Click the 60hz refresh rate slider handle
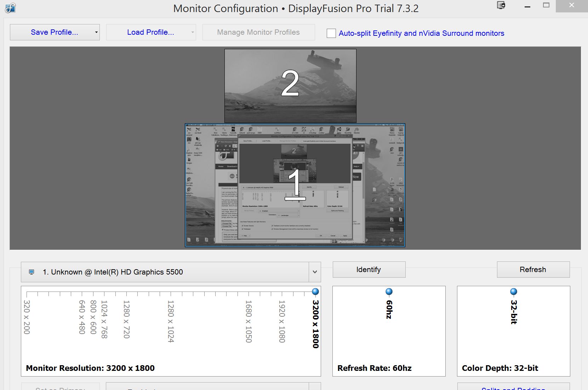Image resolution: width=588 pixels, height=390 pixels. pyautogui.click(x=389, y=292)
